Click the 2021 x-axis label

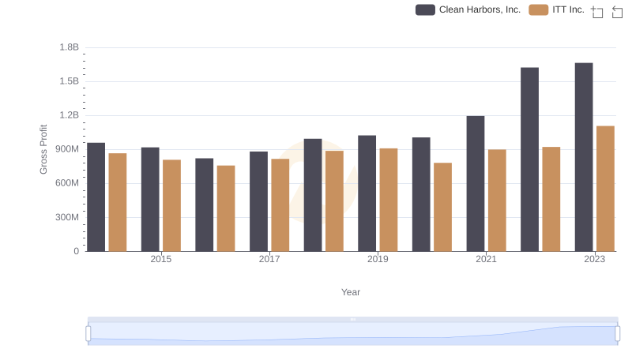(486, 259)
